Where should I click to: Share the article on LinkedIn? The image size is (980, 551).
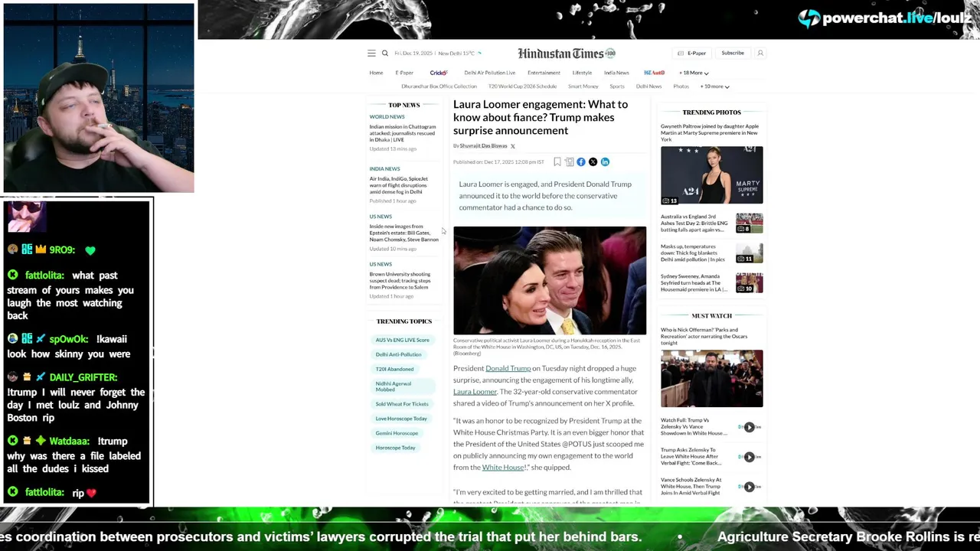(605, 162)
